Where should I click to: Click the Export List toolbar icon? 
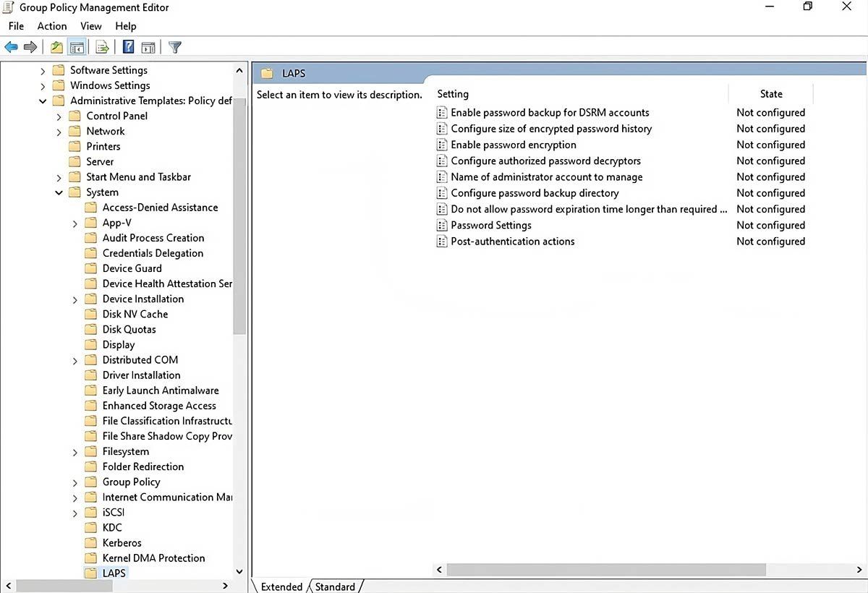click(101, 47)
